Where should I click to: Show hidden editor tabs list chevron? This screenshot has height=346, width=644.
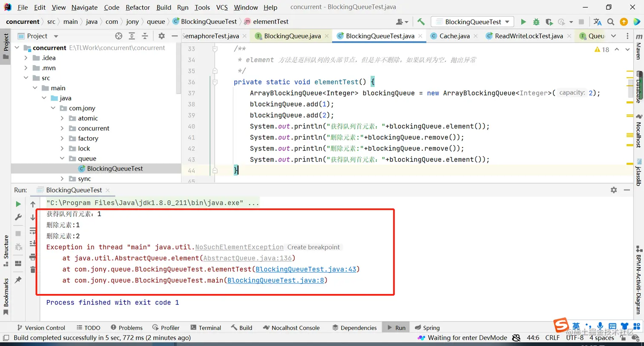click(613, 36)
